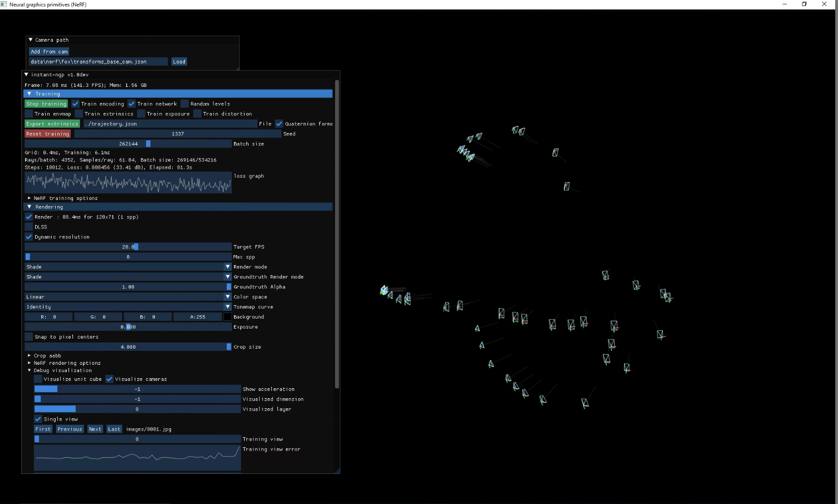Open the Tonemap curve dropdown
This screenshot has height=504, width=838.
(128, 307)
